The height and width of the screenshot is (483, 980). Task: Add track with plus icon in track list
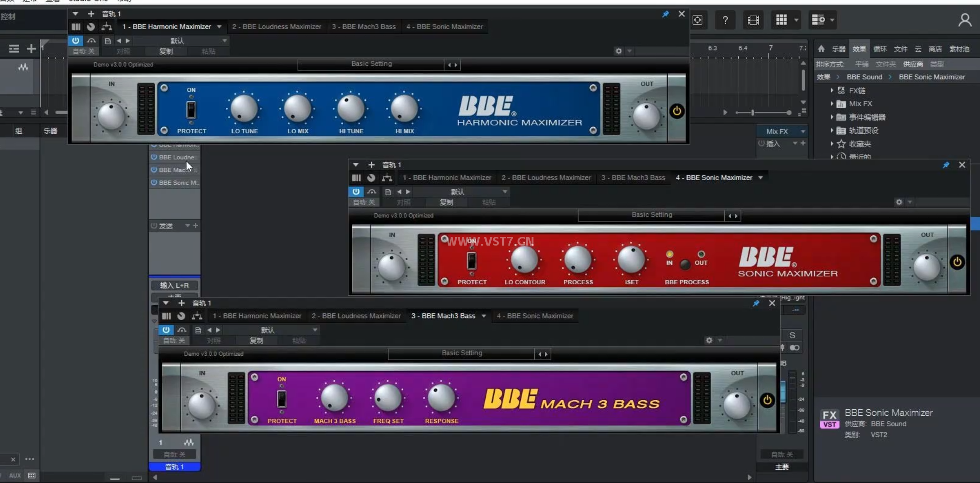point(31,49)
